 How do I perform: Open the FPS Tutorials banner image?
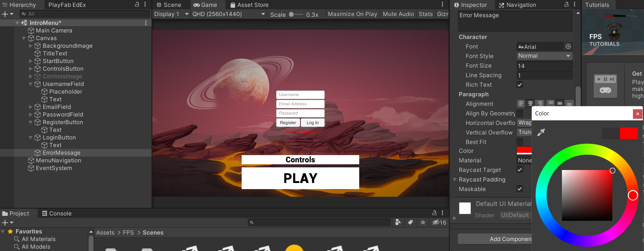[613, 32]
